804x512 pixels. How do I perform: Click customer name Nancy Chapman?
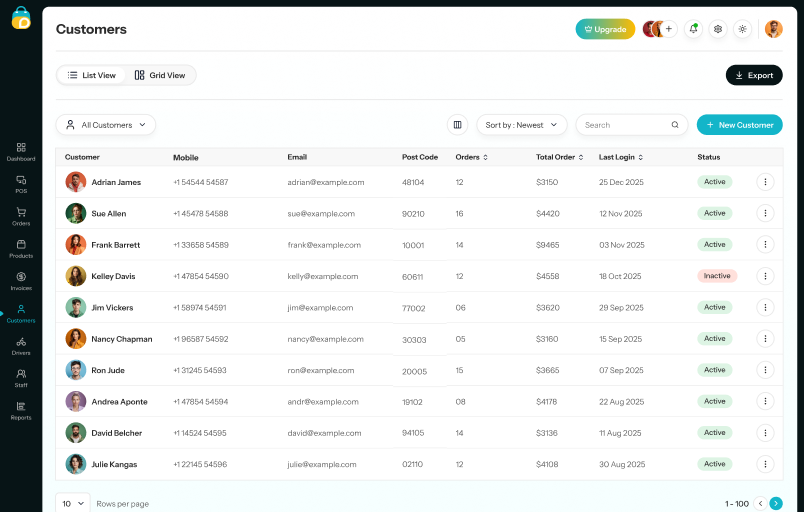click(122, 339)
